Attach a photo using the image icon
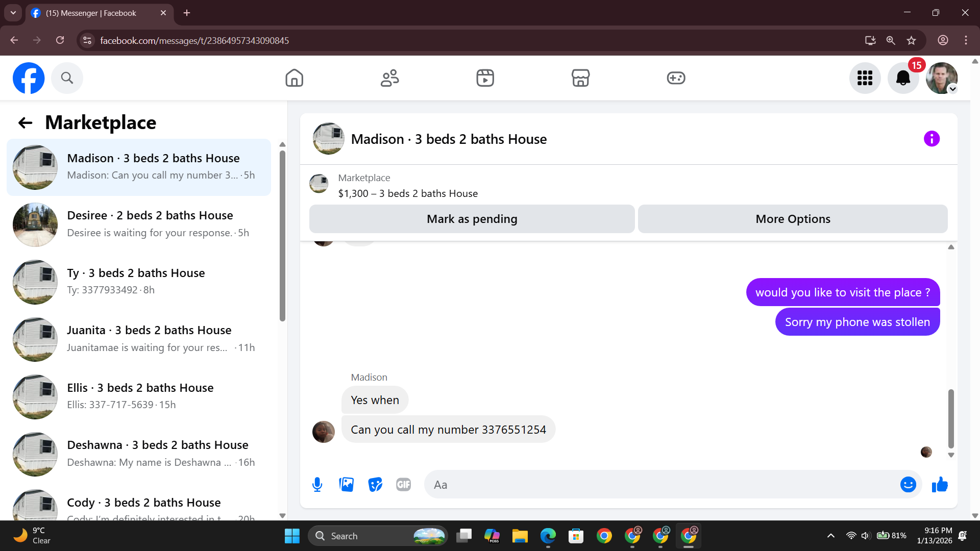Screen dimensions: 980x551 (346, 485)
